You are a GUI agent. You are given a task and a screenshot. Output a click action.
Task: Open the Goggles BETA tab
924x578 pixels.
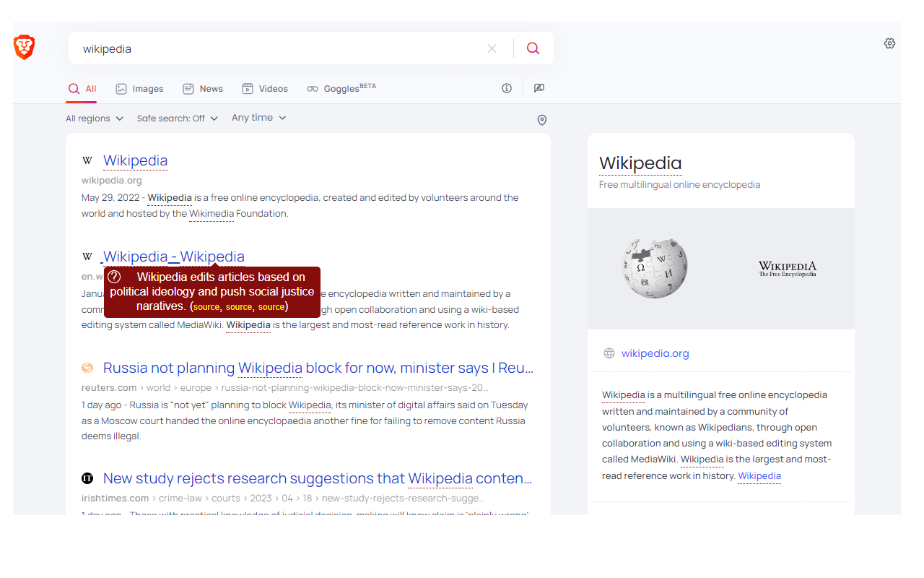pyautogui.click(x=341, y=89)
